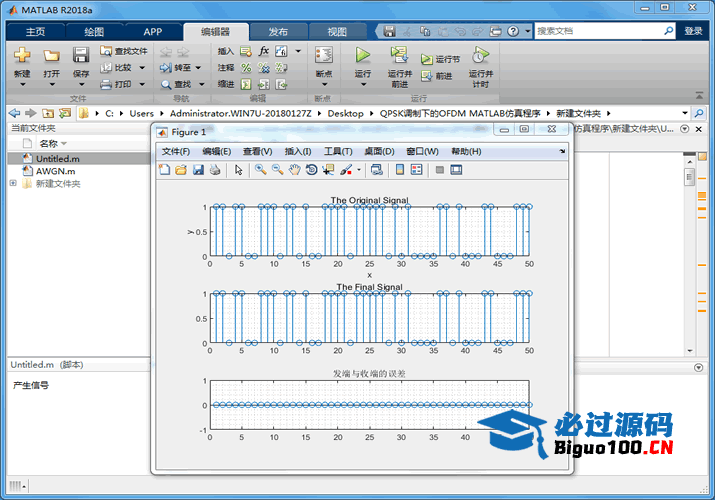The height and width of the screenshot is (500, 715).
Task: Click Figure 1 open file icon
Action: tap(181, 170)
